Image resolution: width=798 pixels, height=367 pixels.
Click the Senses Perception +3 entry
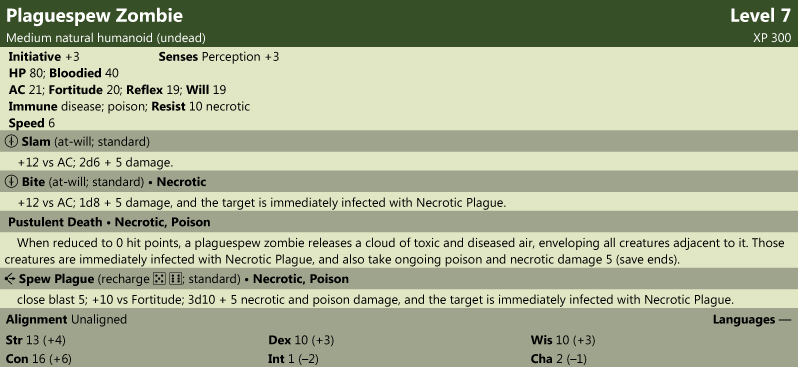219,57
